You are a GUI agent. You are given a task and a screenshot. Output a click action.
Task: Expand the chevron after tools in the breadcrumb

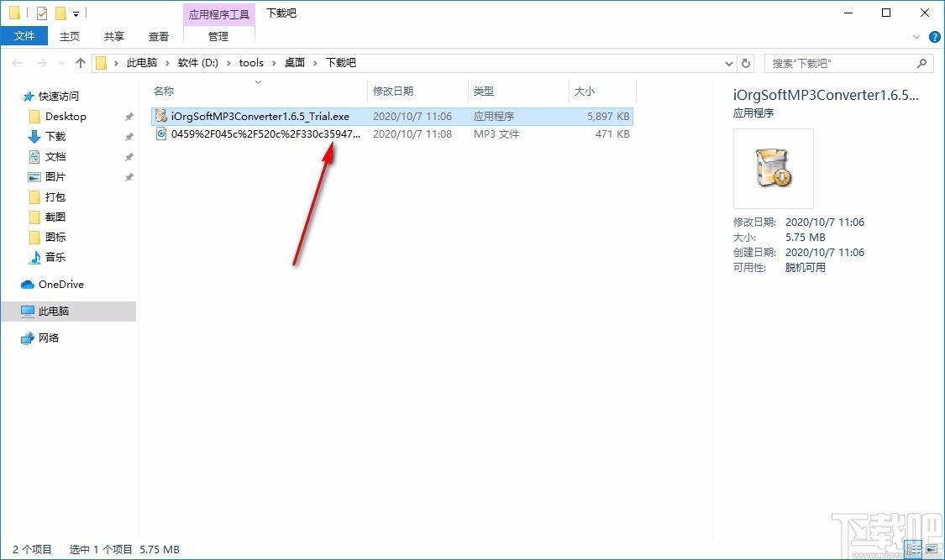tap(274, 63)
